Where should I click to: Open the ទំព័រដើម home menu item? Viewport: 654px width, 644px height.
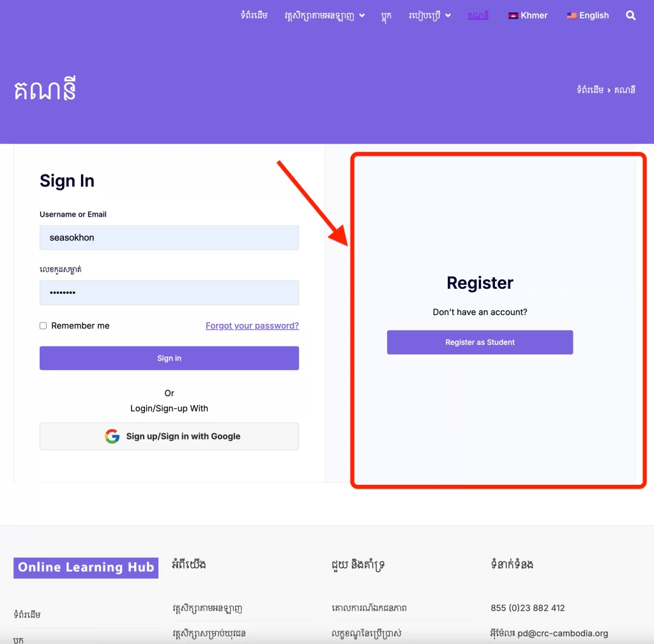254,15
